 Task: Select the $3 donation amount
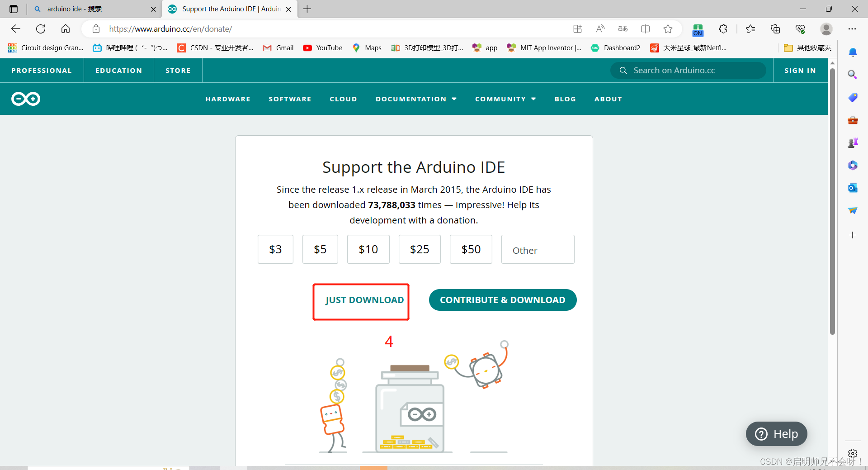pyautogui.click(x=275, y=249)
